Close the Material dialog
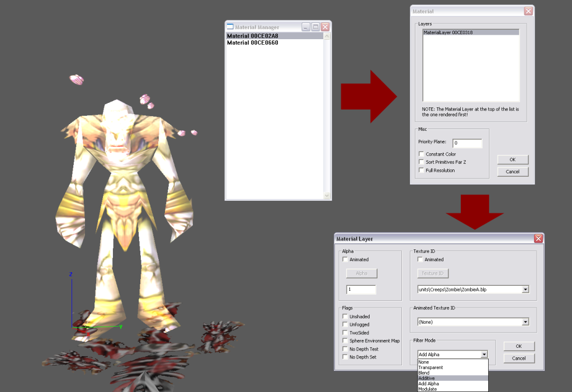 point(528,11)
